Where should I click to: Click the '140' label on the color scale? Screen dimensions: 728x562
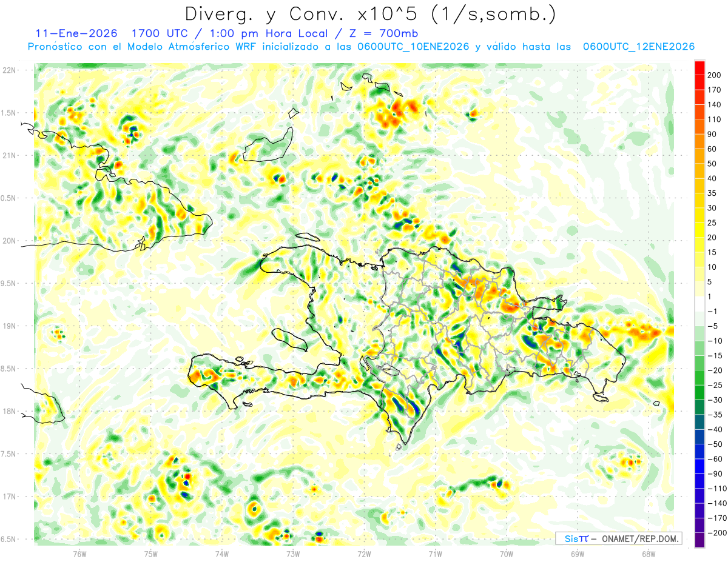(715, 105)
